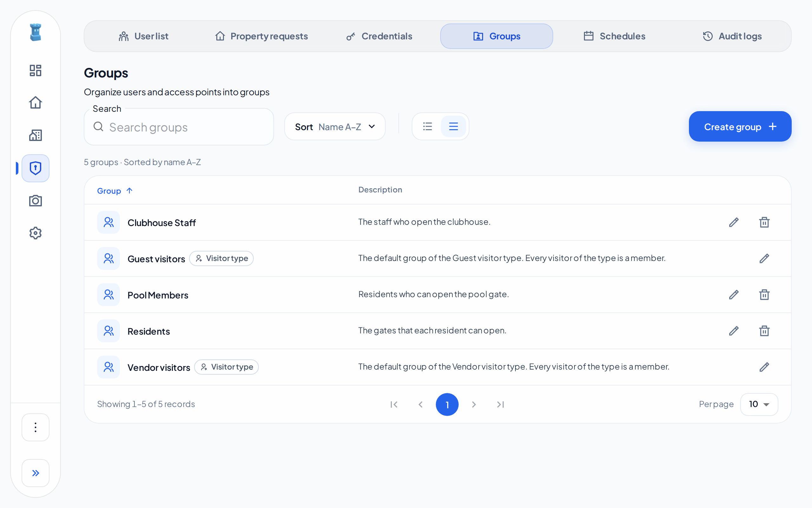Image resolution: width=812 pixels, height=508 pixels.
Task: Edit the Vendor visitors group
Action: coord(764,367)
